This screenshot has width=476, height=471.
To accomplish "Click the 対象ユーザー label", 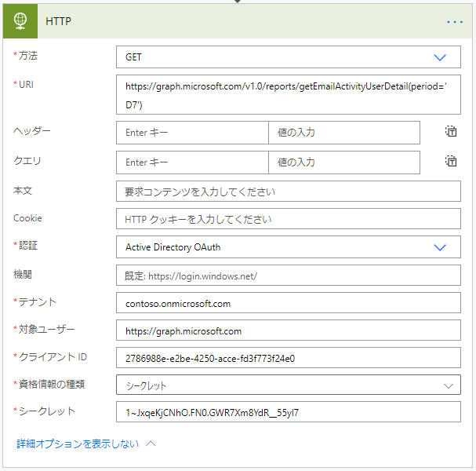I will pyautogui.click(x=46, y=329).
